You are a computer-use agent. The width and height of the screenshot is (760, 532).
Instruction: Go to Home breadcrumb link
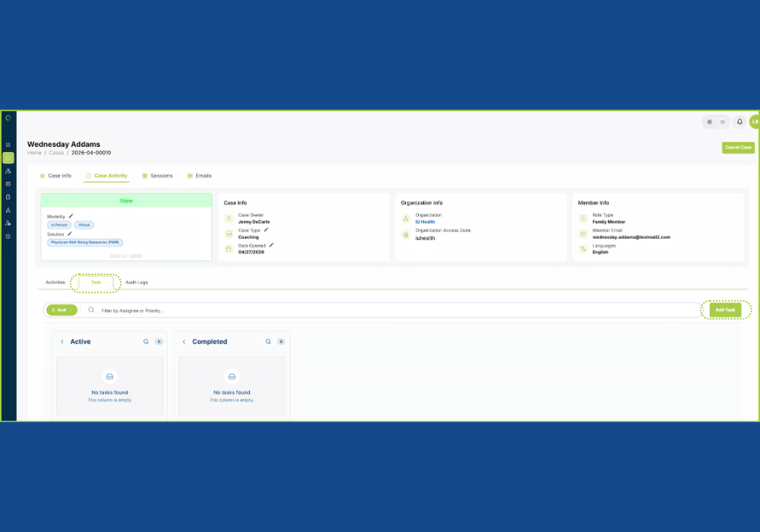click(x=34, y=153)
